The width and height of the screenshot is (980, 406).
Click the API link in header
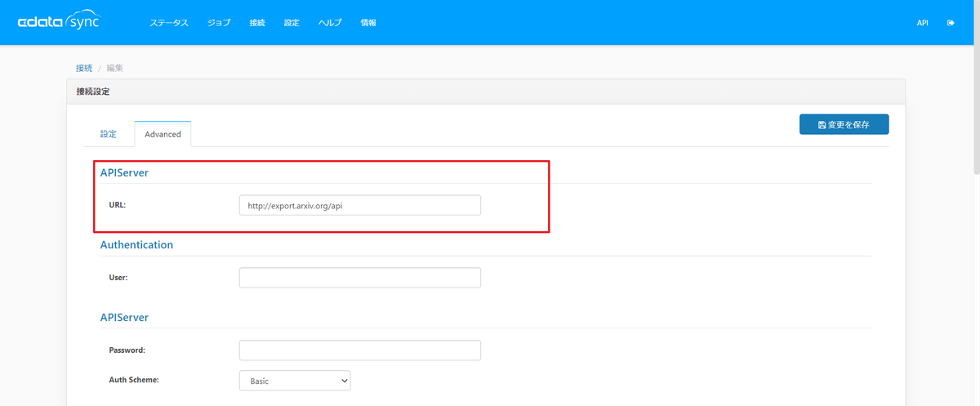coord(922,23)
